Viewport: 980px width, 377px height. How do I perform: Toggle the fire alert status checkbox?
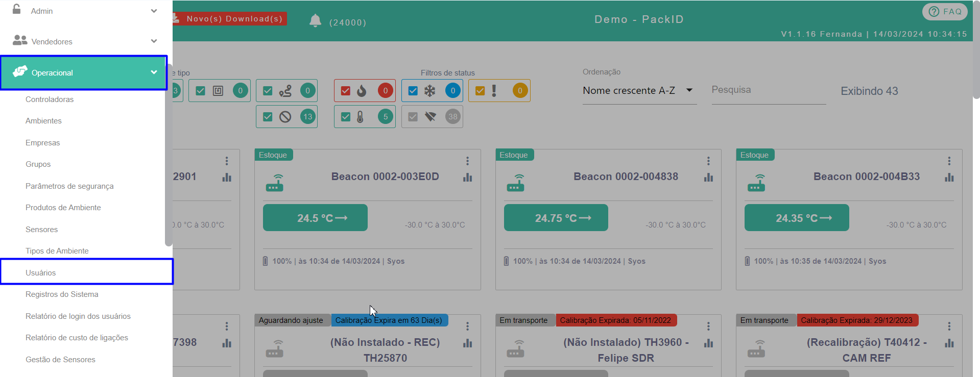346,91
